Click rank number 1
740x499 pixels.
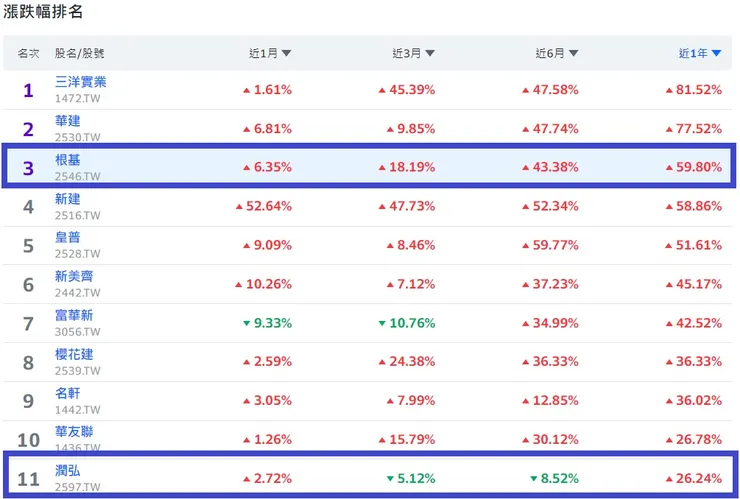coord(28,90)
